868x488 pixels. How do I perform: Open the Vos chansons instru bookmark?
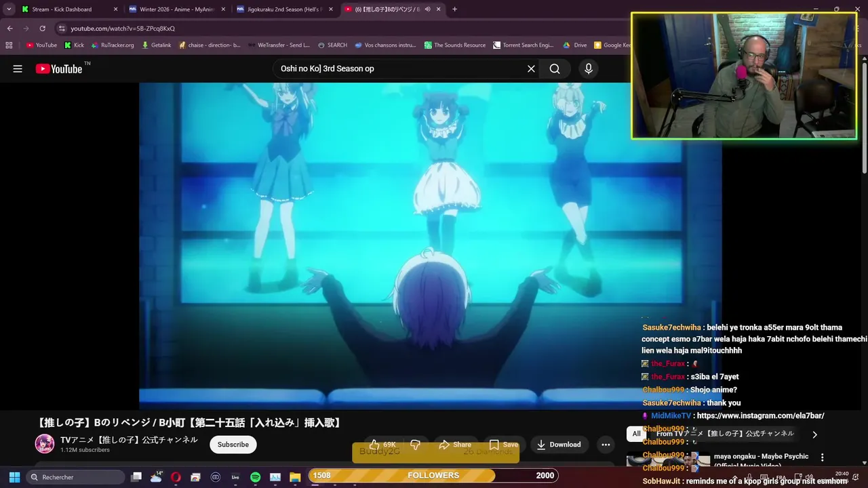[x=386, y=45]
